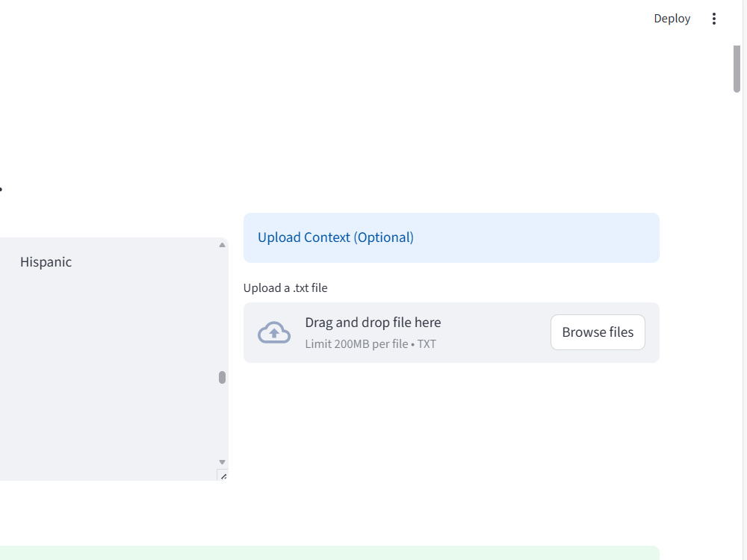
Task: Click the text area resize handle
Action: click(223, 476)
